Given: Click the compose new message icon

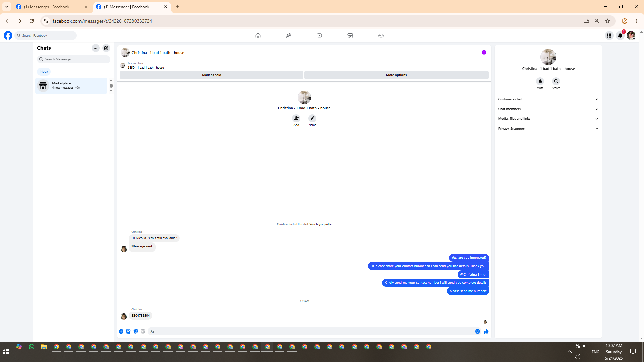Looking at the screenshot, I should point(106,48).
